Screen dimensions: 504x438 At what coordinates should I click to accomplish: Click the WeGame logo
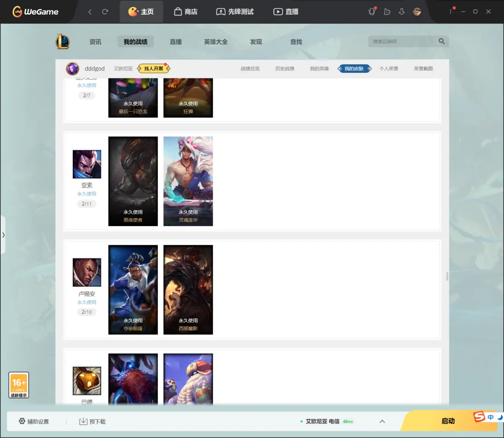[x=35, y=12]
